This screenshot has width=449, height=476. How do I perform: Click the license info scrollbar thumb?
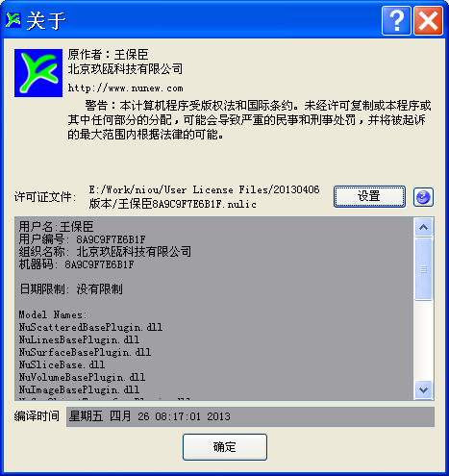(423, 269)
